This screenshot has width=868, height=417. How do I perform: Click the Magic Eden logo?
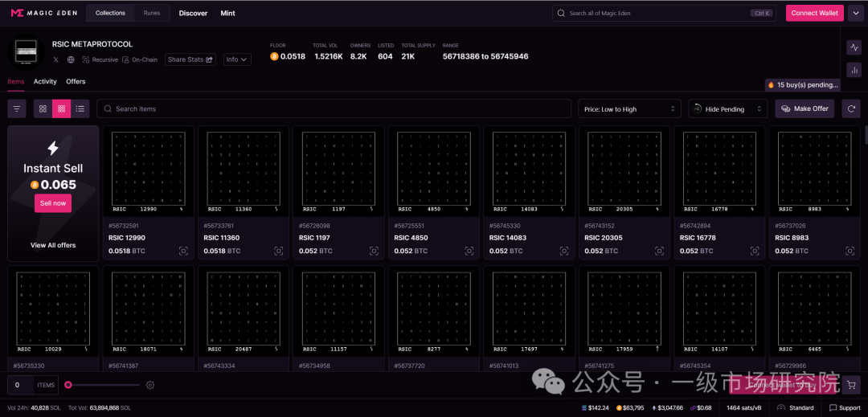[43, 13]
